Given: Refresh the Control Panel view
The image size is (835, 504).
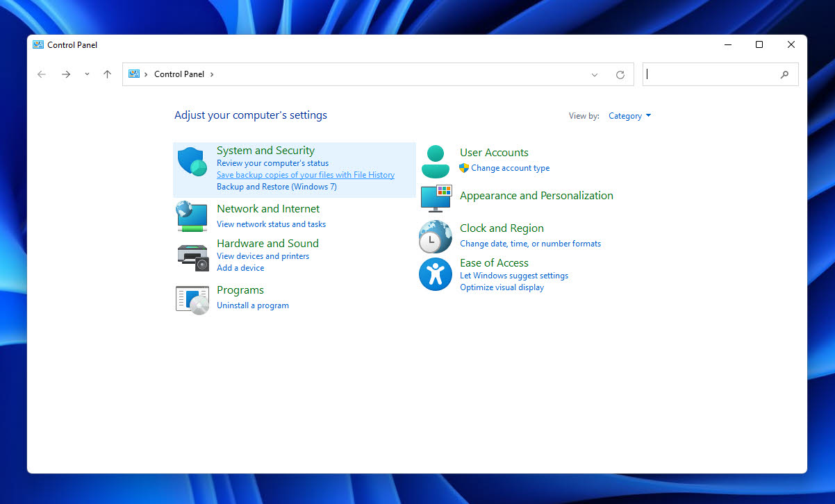Looking at the screenshot, I should [x=620, y=75].
